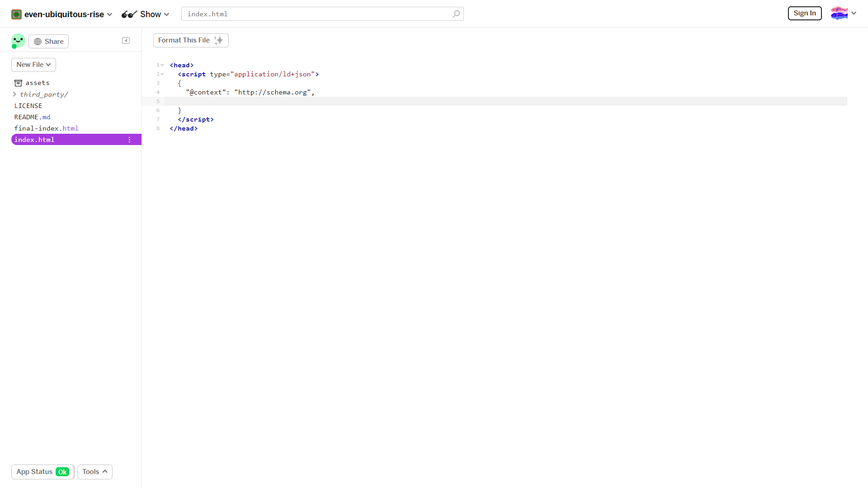Fold the script tag at line 2
The image size is (868, 488).
pos(162,74)
